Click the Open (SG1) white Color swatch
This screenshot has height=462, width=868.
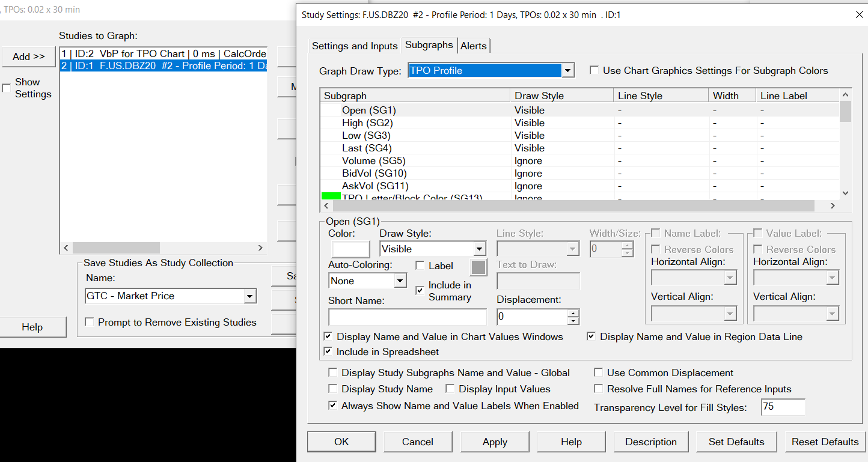(351, 249)
